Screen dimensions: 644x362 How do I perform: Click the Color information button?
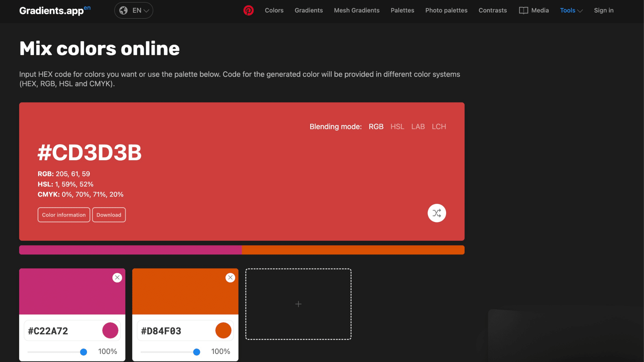pos(64,215)
